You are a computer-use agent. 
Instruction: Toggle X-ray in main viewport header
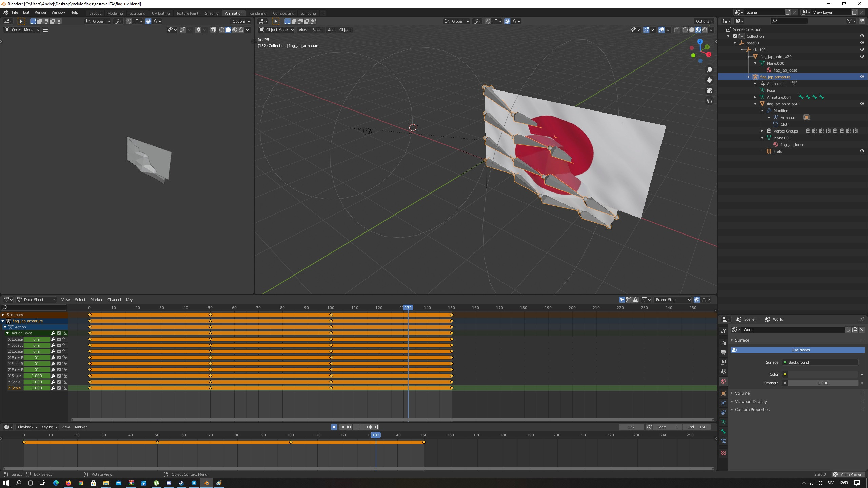click(676, 30)
